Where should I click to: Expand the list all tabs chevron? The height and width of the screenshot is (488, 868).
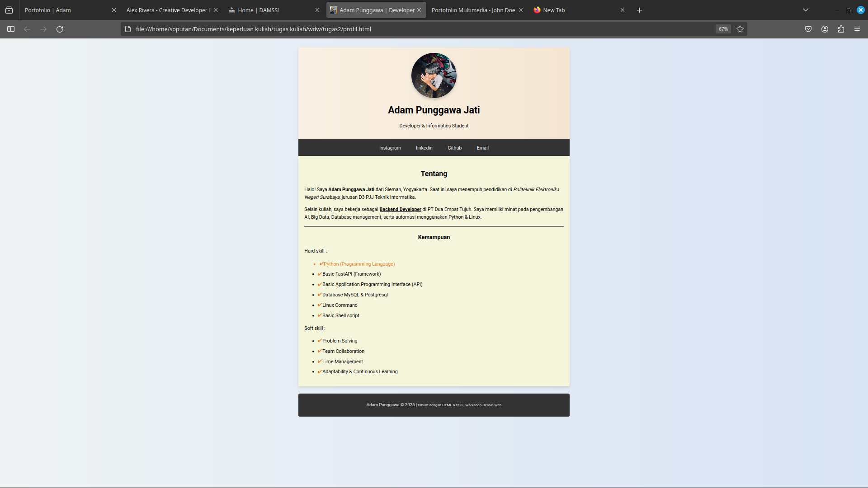pyautogui.click(x=805, y=10)
